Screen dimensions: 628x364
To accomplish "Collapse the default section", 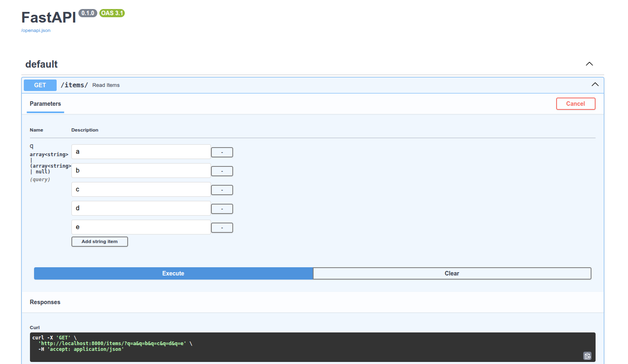I will 589,64.
